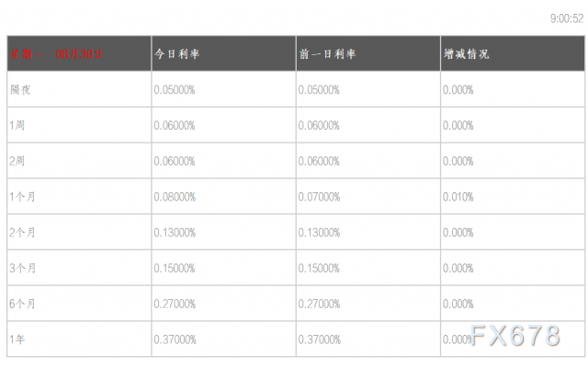Click the red 星期一 08月30日 date header

tap(56, 54)
